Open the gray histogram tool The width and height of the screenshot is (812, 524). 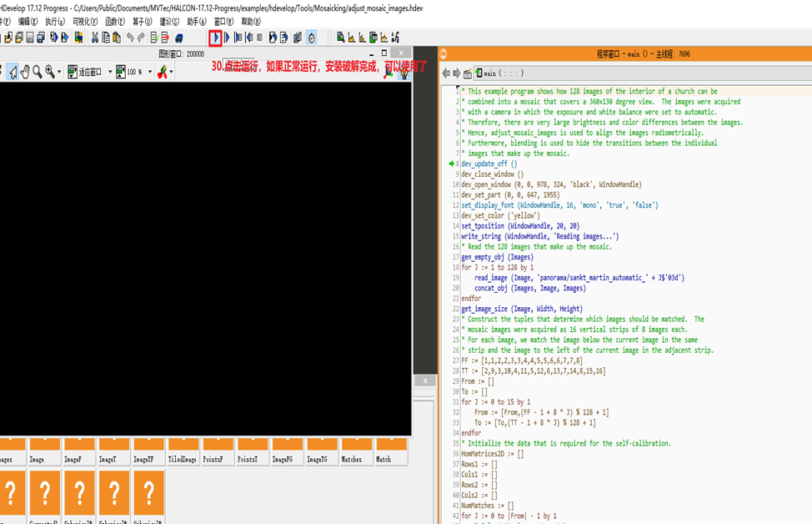tap(351, 38)
